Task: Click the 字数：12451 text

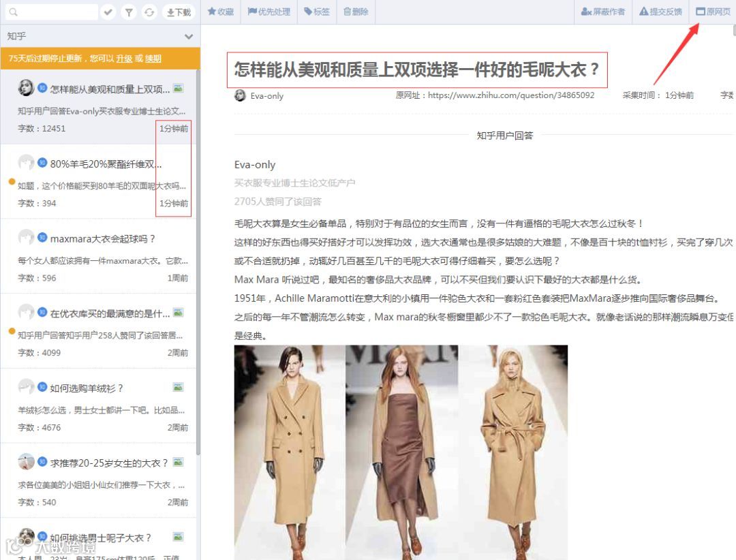Action: point(42,128)
